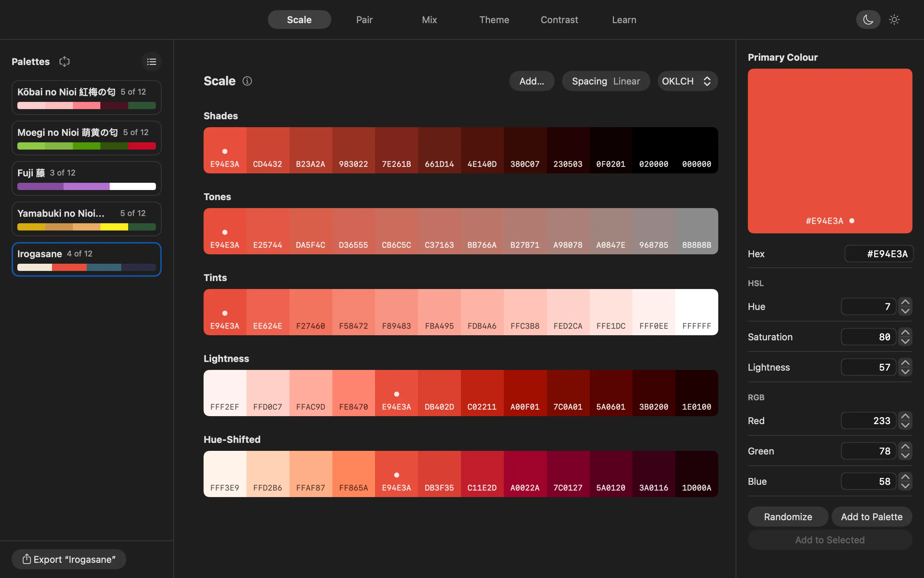The image size is (924, 578).
Task: Pick shade swatch 7E261B
Action: pyautogui.click(x=396, y=150)
